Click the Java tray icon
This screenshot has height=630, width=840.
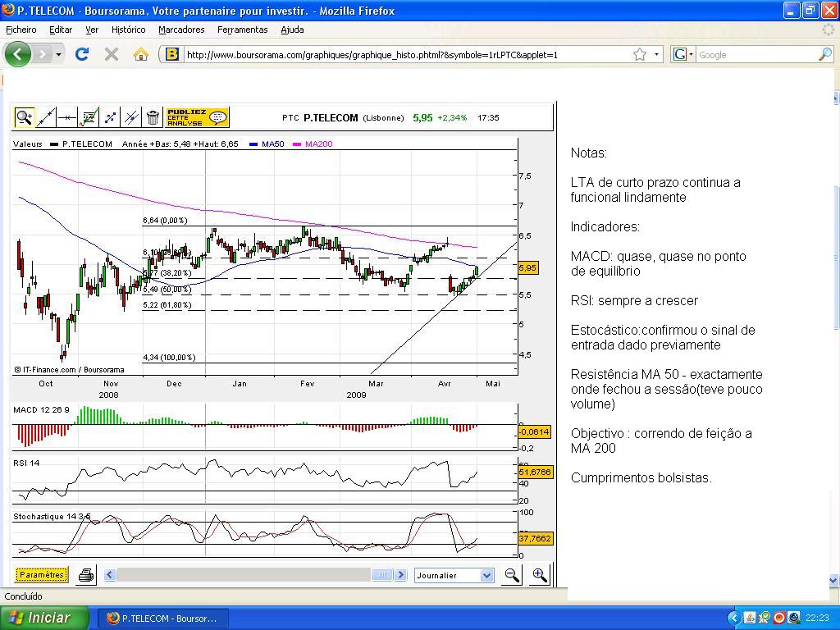click(x=750, y=619)
